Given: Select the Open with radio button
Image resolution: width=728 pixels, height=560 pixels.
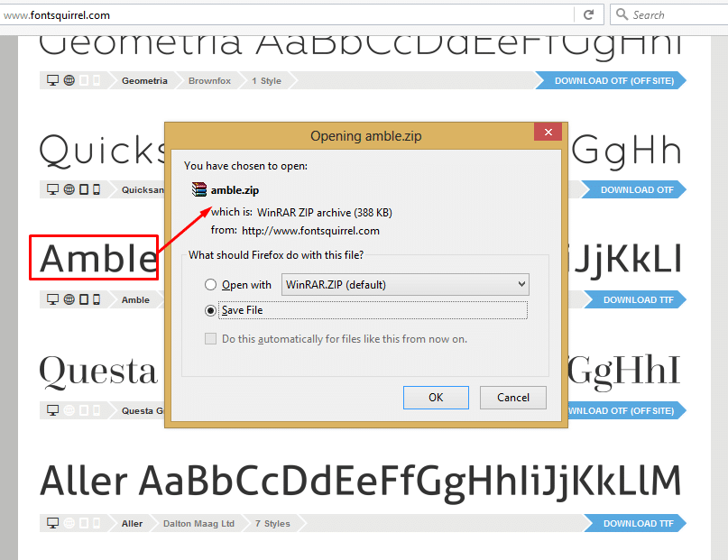Looking at the screenshot, I should 210,284.
